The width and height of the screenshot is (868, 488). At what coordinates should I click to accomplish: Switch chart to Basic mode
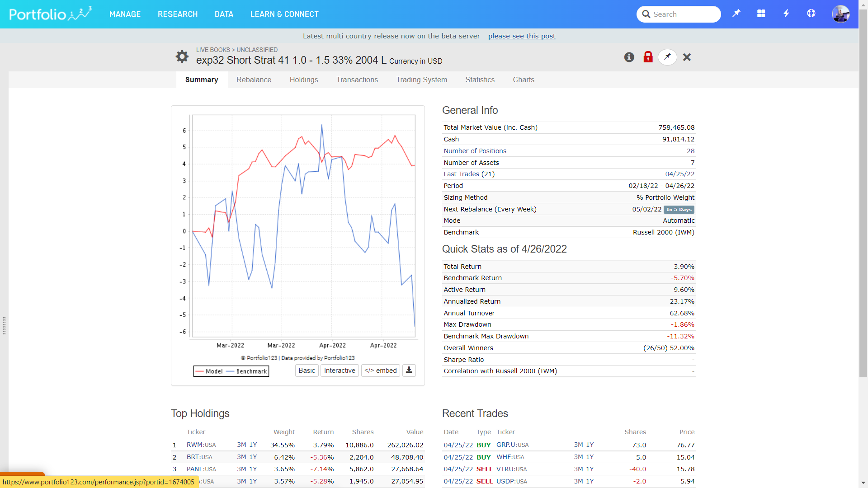pos(307,371)
